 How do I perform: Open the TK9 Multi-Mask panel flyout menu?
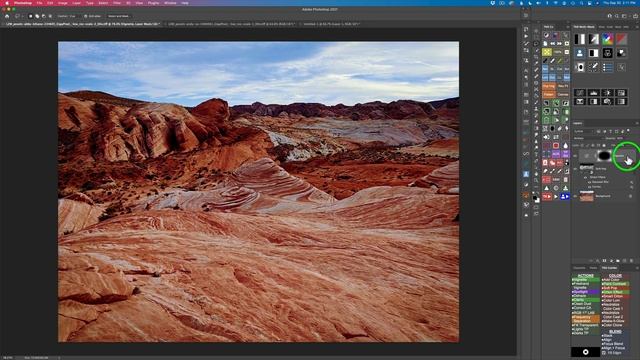pos(636,27)
